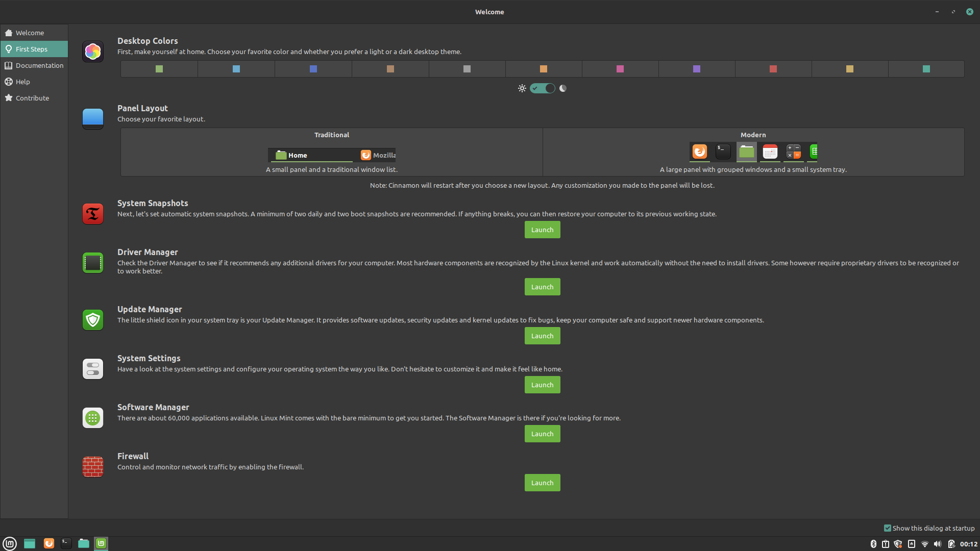
Task: Open Firefox from the taskbar
Action: click(x=48, y=543)
